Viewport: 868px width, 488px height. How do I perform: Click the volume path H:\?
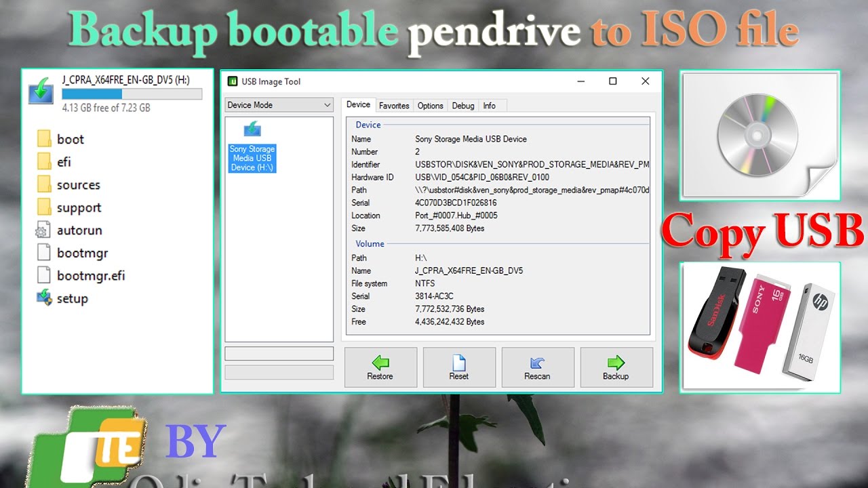coord(420,258)
